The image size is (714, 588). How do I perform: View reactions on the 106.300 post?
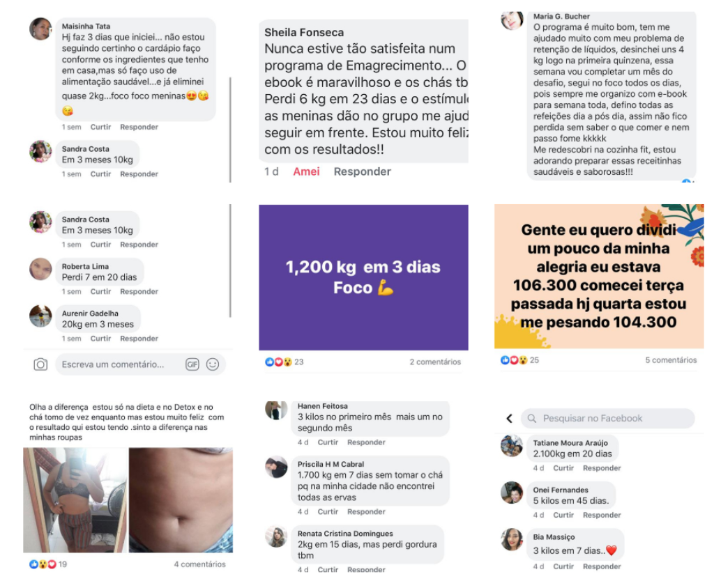(519, 360)
